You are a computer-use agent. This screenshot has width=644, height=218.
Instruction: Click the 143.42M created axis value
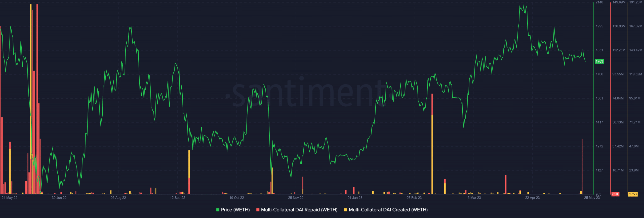636,50
